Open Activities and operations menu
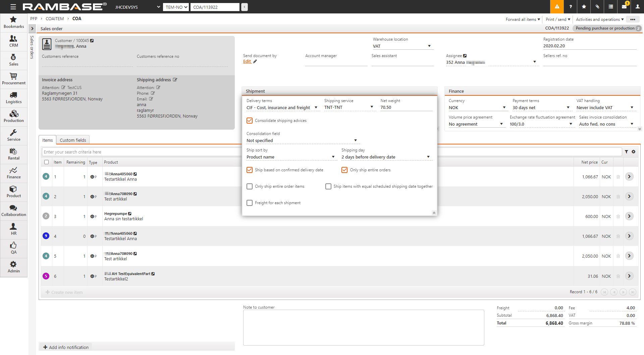The height and width of the screenshot is (355, 644). click(599, 19)
